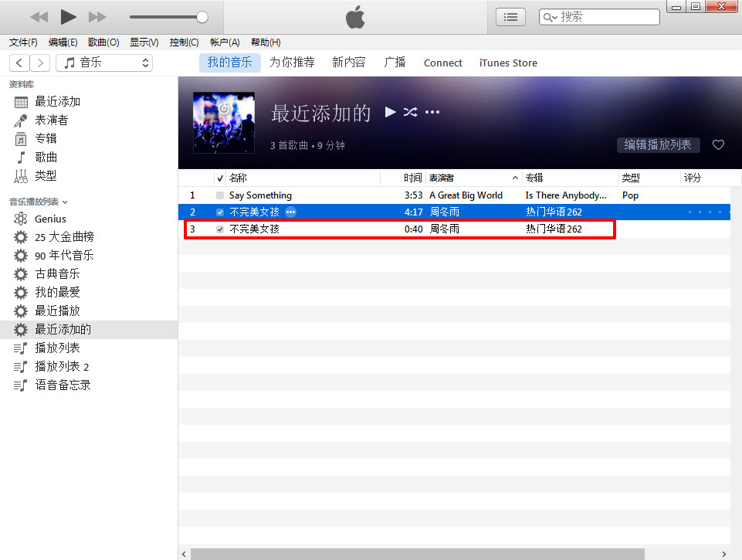Collapse the 音乐播放列表 section chevron
This screenshot has height=560, width=742.
click(x=65, y=202)
